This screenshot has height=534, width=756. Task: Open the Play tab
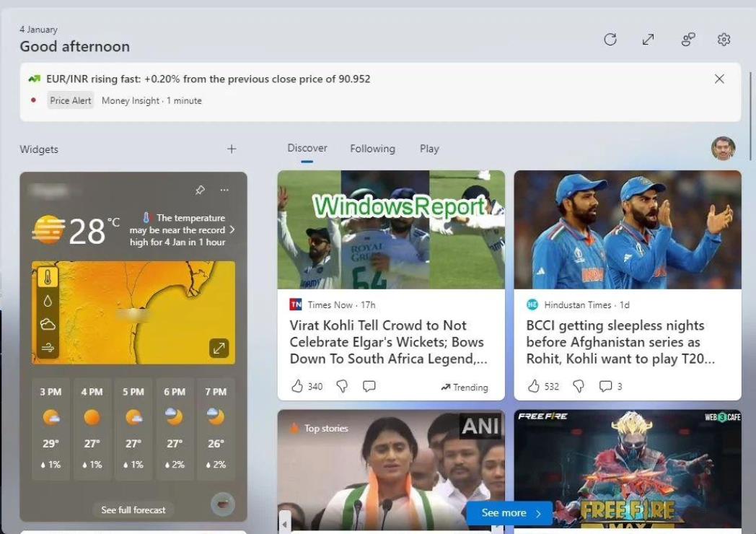[429, 149]
